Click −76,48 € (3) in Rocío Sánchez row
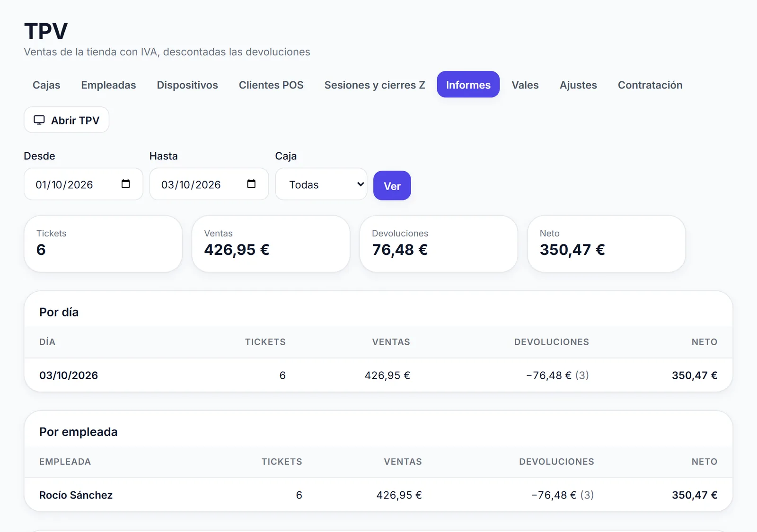The image size is (757, 532). pyautogui.click(x=563, y=495)
